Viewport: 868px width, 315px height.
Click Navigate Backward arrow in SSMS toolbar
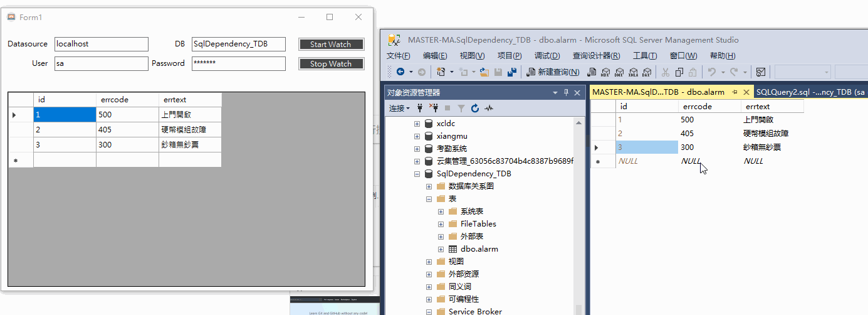point(400,72)
